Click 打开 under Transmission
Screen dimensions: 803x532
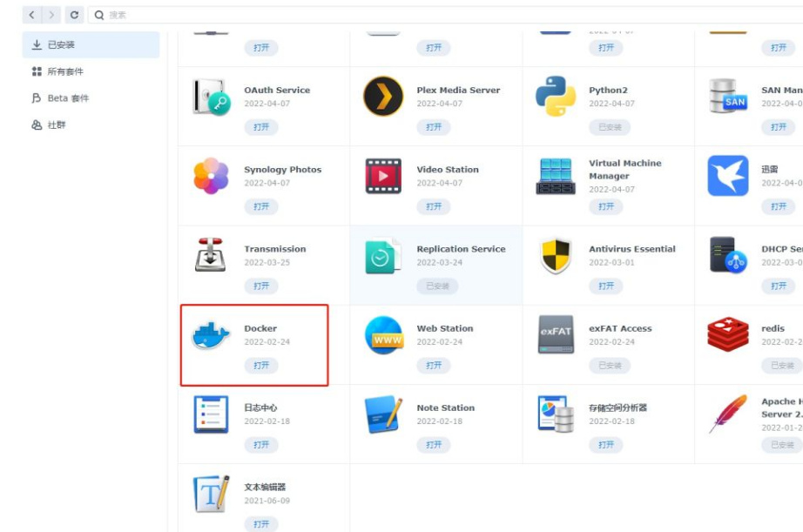pos(261,286)
